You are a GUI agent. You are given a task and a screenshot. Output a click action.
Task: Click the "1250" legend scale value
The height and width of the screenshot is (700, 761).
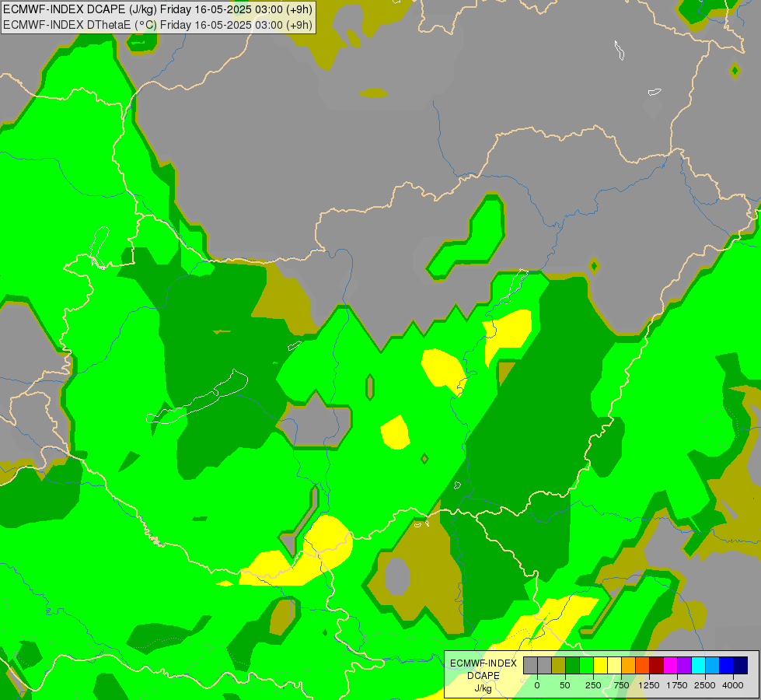[x=649, y=685]
